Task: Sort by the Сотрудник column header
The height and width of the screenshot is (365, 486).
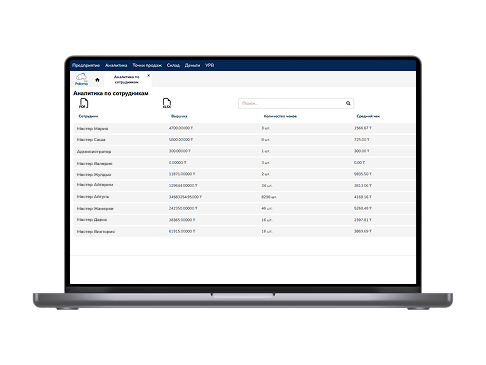Action: click(x=88, y=116)
